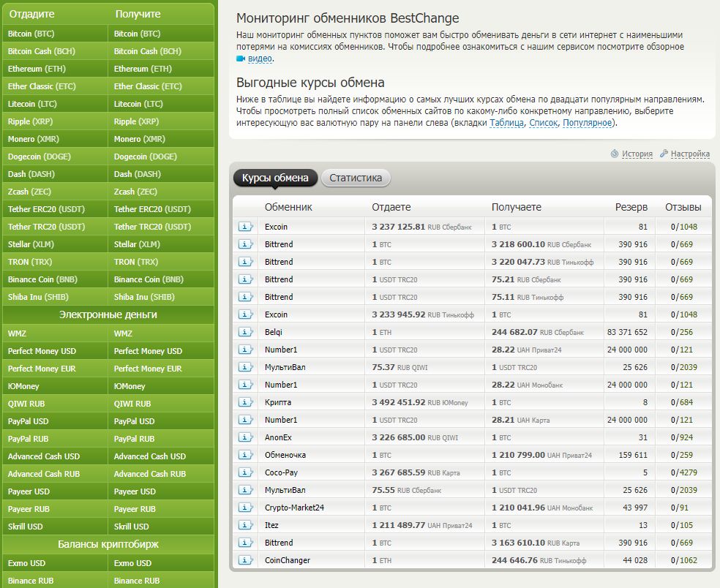This screenshot has width=720, height=588.
Task: Click the История clock icon
Action: [x=615, y=154]
